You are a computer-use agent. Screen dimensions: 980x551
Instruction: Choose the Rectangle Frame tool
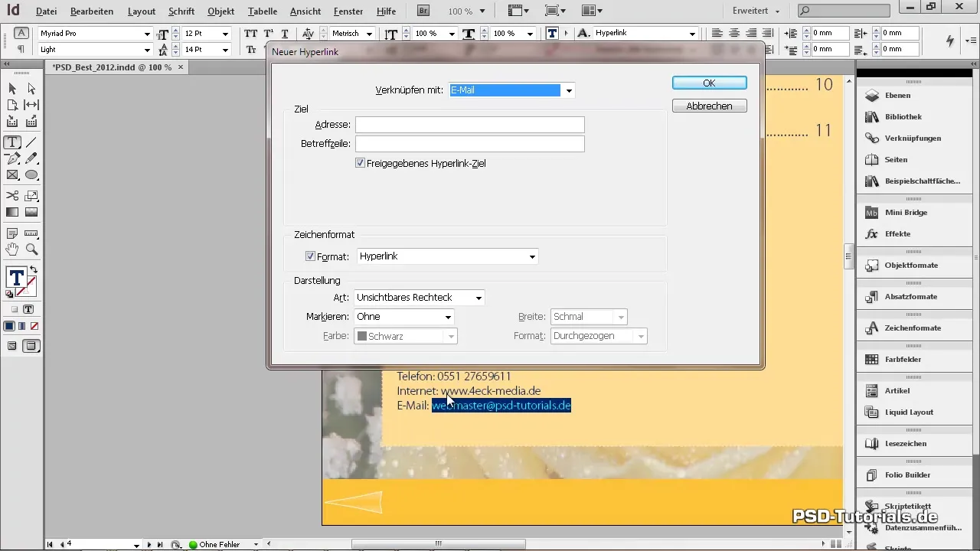pyautogui.click(x=12, y=174)
